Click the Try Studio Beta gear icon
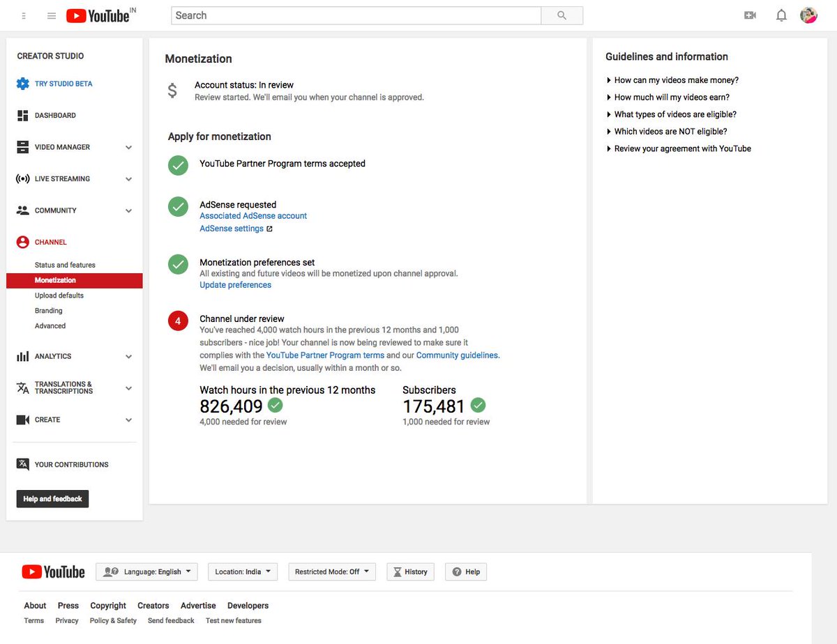This screenshot has width=837, height=644. pos(23,84)
